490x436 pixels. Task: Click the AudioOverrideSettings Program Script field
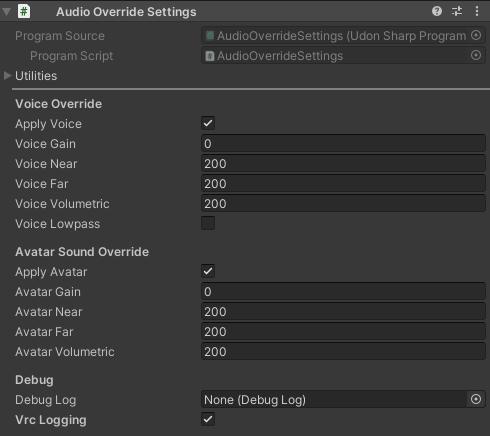(x=335, y=56)
